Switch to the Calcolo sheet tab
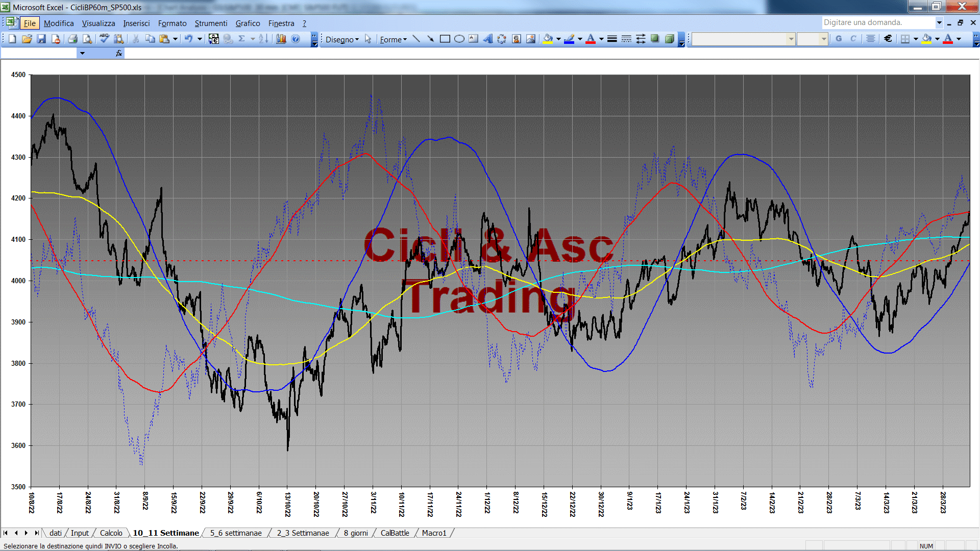Screen dimensions: 980x551 pos(111,533)
